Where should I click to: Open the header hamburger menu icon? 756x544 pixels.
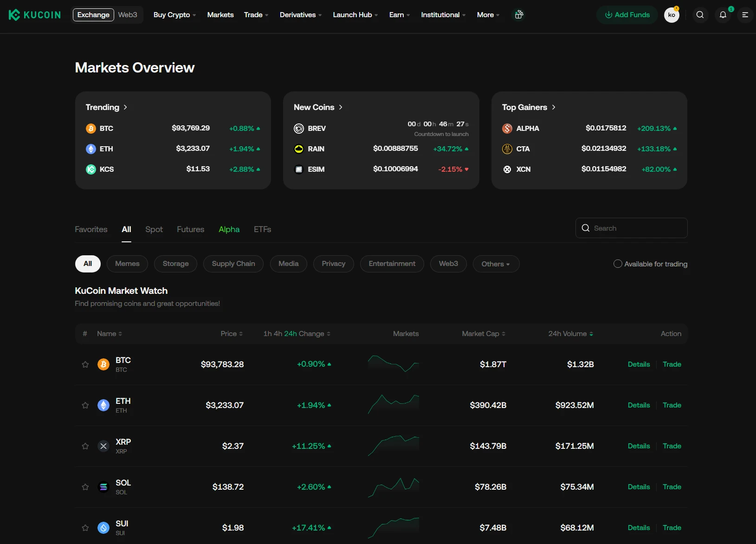click(745, 15)
